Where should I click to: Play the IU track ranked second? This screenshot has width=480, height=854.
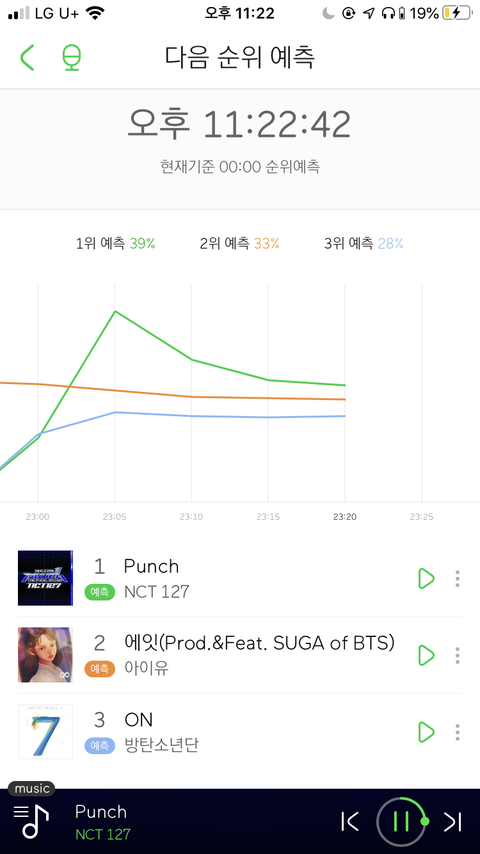click(426, 655)
